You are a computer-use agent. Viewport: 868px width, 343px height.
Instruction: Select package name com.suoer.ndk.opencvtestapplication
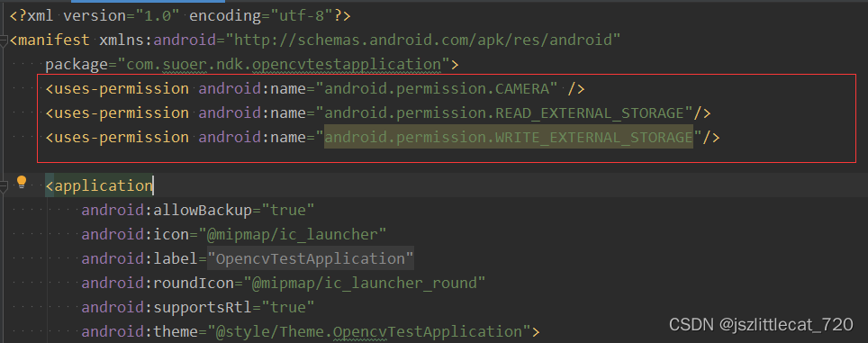coord(284,64)
